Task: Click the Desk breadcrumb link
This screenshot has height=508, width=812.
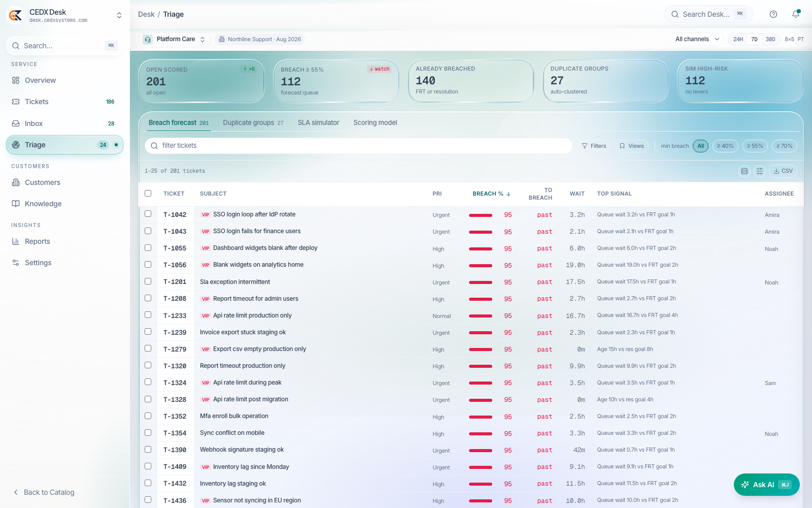Action: click(146, 14)
